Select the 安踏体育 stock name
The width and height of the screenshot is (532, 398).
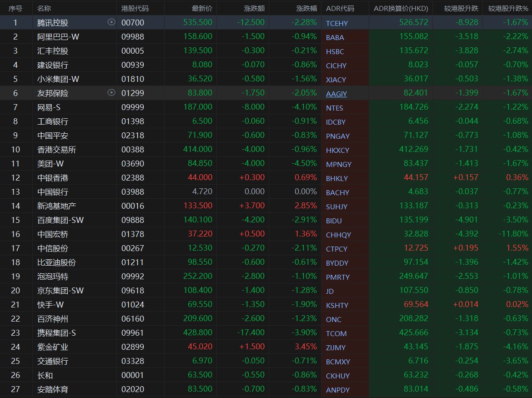click(x=53, y=389)
